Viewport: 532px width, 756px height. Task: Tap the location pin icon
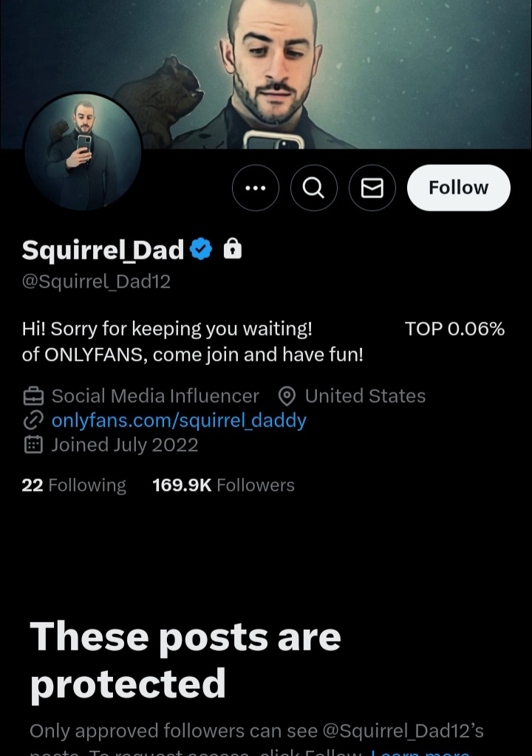click(x=287, y=397)
